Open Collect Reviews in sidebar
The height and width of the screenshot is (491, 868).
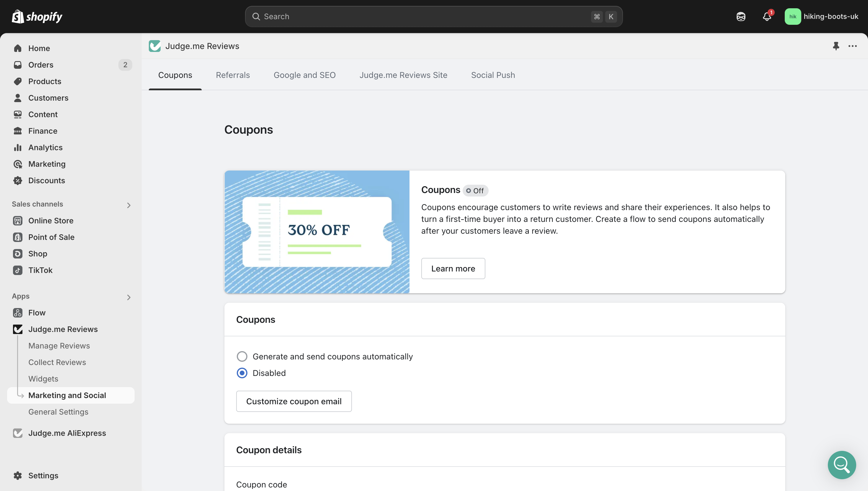[57, 362]
